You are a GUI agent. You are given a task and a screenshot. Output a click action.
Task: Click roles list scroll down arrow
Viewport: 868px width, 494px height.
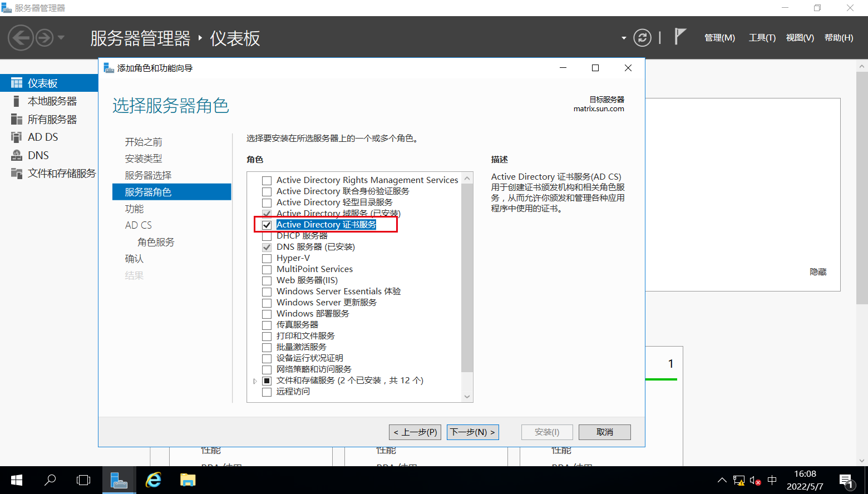coord(467,397)
